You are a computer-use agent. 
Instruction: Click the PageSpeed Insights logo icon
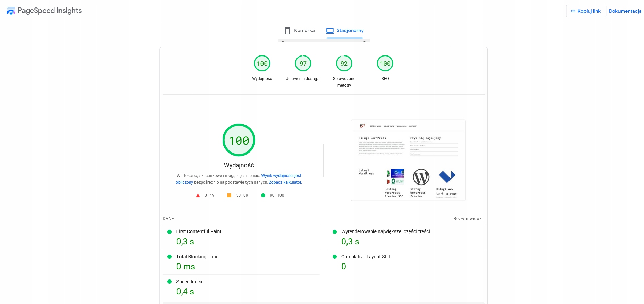tap(11, 11)
